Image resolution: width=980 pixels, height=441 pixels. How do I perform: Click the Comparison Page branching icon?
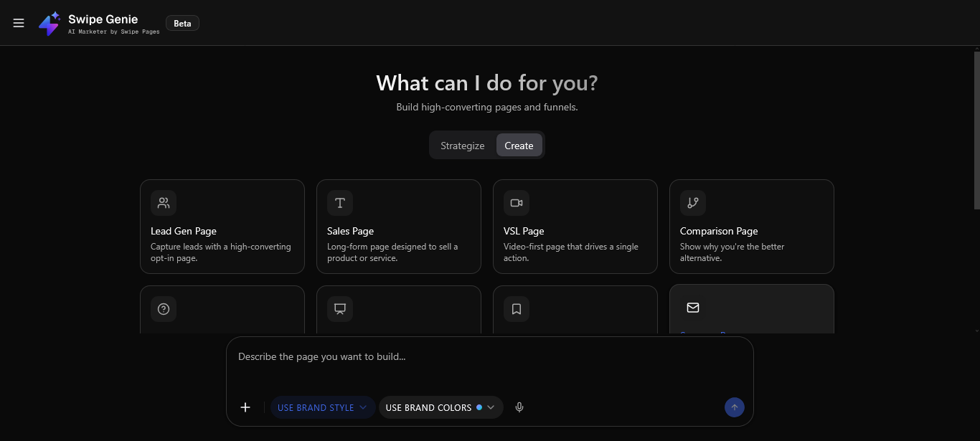click(692, 203)
